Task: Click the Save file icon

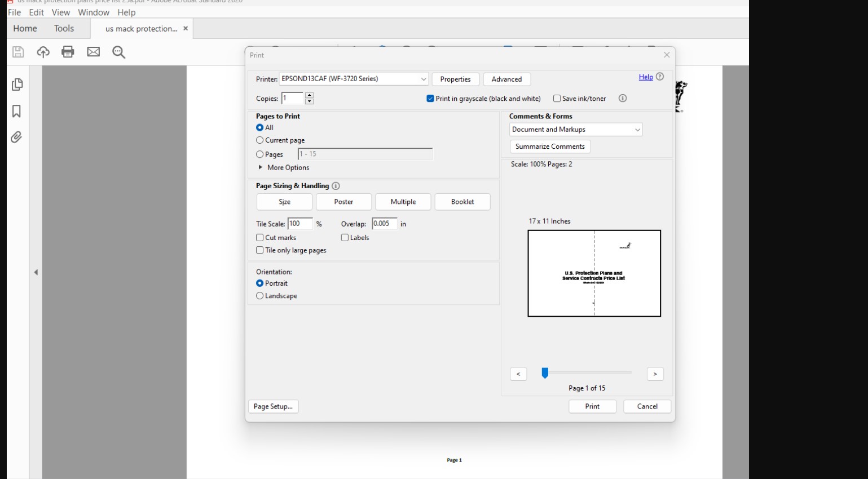Action: (x=17, y=52)
